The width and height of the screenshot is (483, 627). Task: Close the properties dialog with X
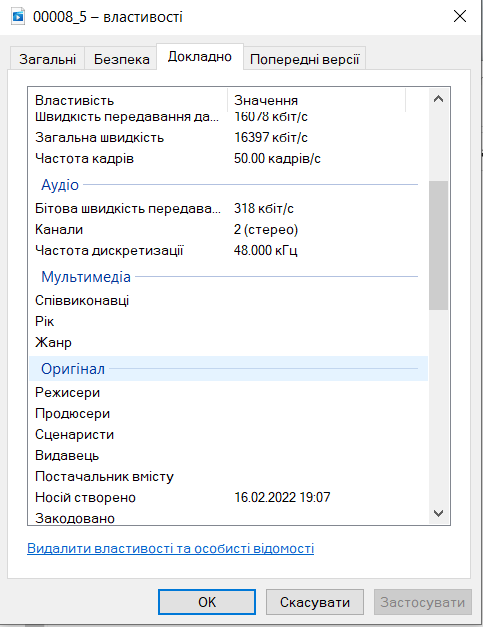click(x=460, y=16)
